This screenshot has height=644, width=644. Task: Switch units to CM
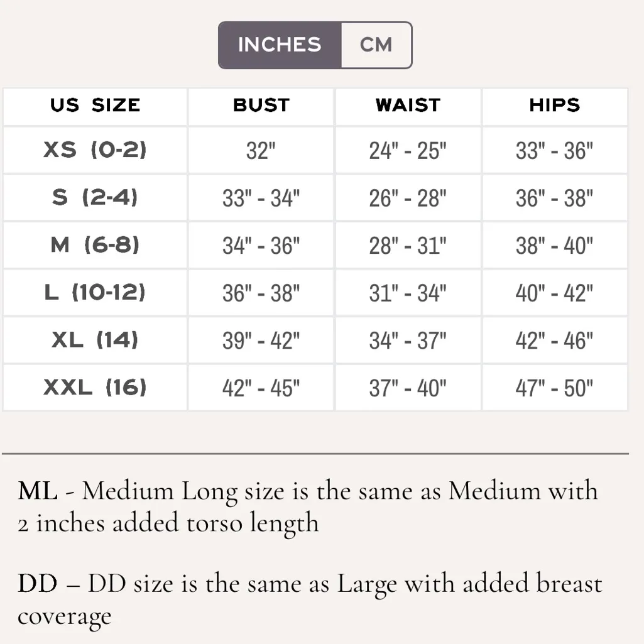[376, 45]
